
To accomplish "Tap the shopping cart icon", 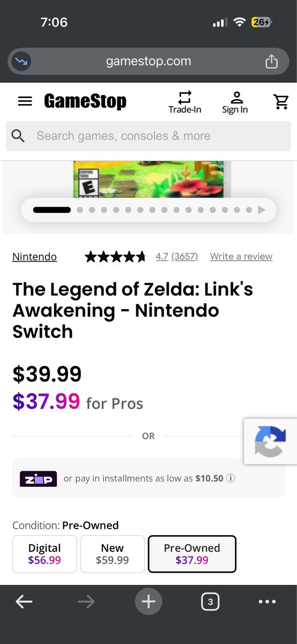I will click(280, 101).
